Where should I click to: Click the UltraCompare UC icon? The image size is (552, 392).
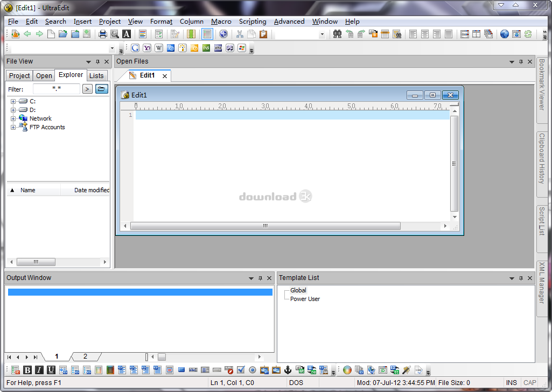coord(223,34)
